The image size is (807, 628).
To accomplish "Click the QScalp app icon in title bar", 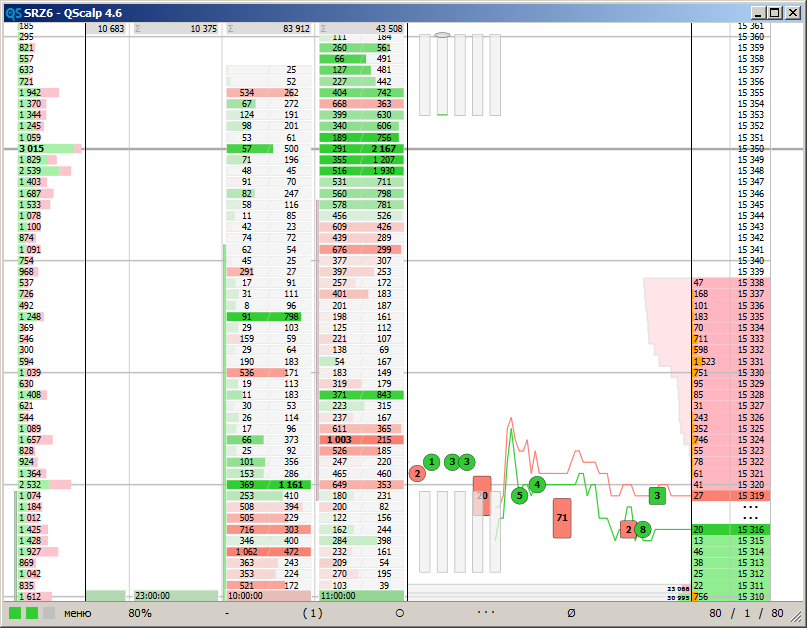I will point(12,11).
